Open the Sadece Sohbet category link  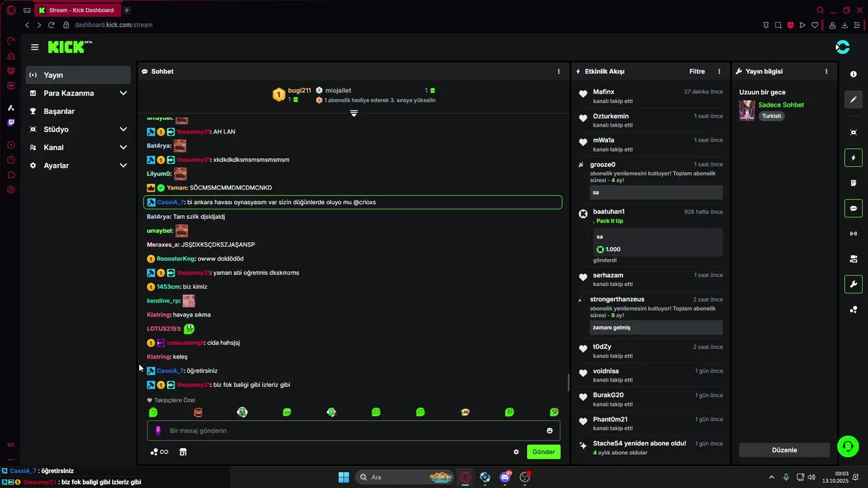pyautogui.click(x=781, y=105)
